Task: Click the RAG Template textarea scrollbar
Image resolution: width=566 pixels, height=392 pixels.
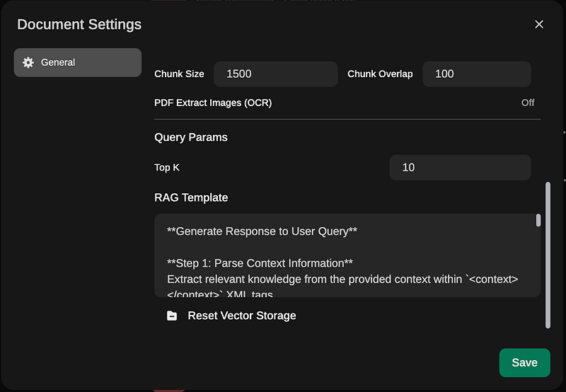Action: [538, 220]
